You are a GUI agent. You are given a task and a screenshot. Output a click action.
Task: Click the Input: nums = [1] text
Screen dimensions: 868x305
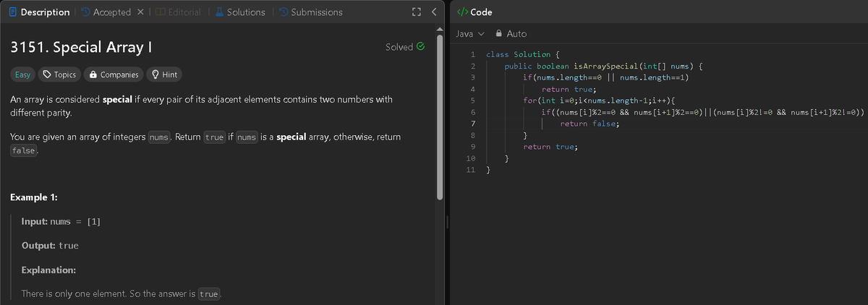(x=61, y=221)
